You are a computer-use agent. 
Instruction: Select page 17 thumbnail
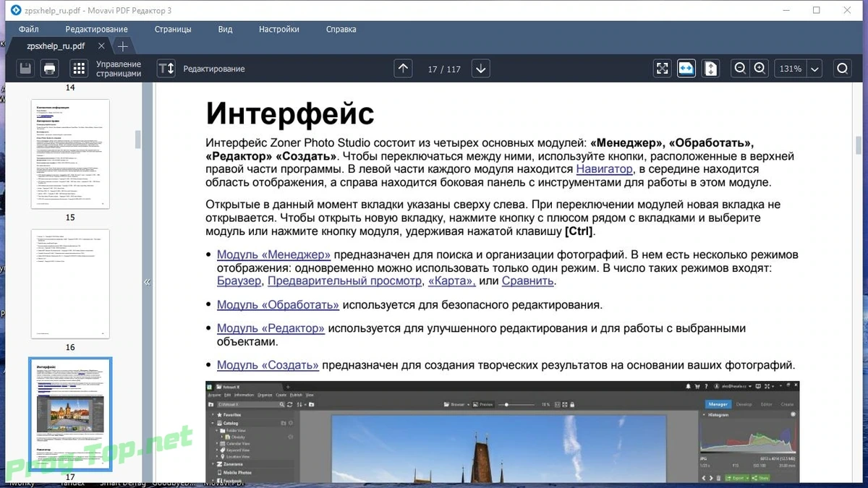pos(70,414)
